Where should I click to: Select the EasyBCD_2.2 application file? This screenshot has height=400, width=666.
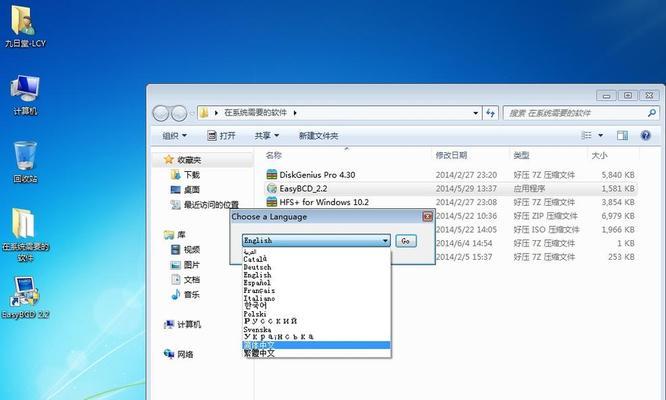coord(302,188)
